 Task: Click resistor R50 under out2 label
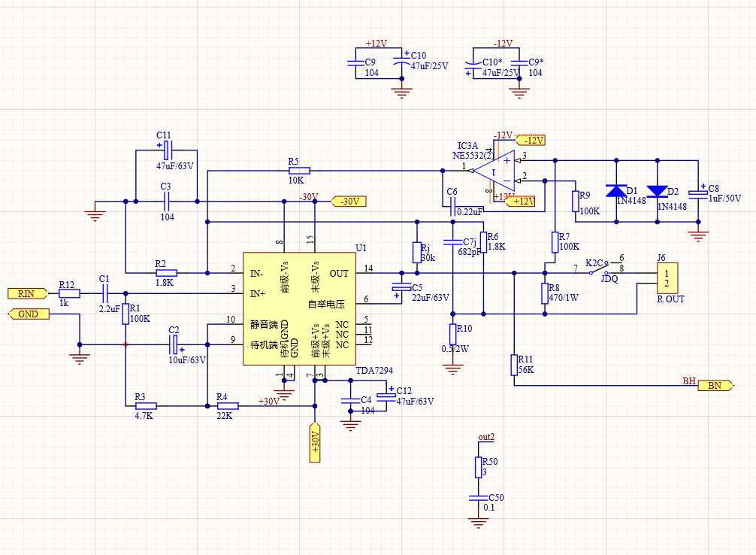coord(478,468)
